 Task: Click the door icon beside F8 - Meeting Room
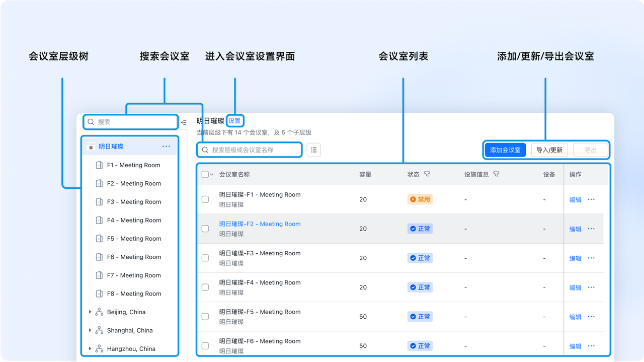[x=99, y=294]
